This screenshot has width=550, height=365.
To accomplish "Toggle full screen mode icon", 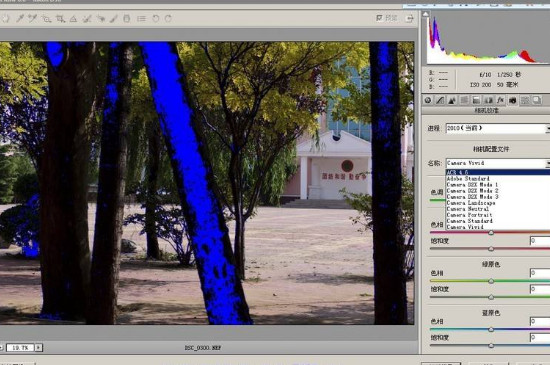I will point(409,18).
